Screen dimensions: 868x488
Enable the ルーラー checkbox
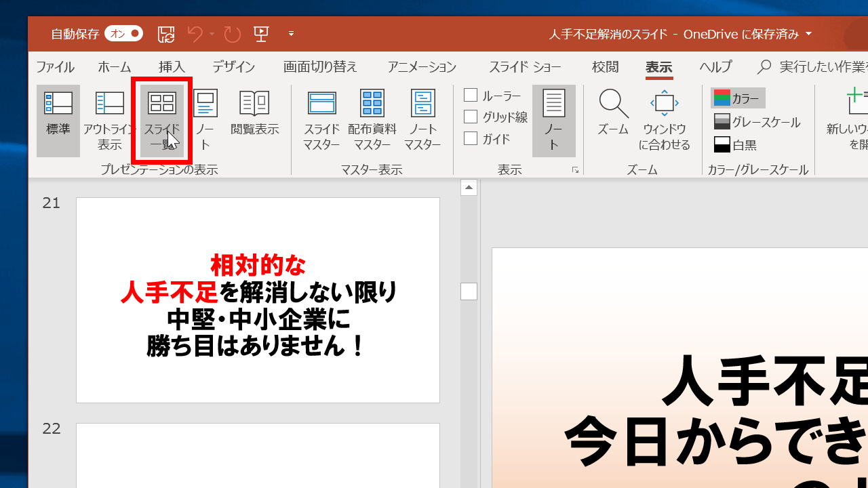(x=469, y=95)
